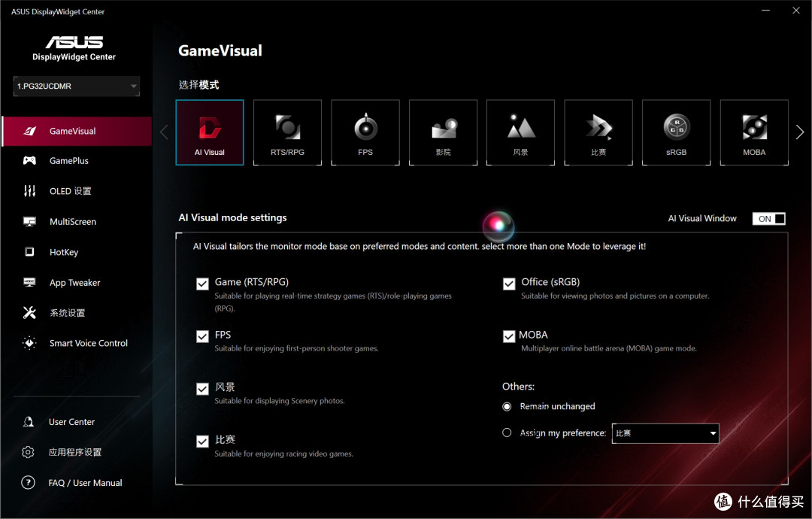Select the Assign my preference radio button
Viewport: 812px width, 519px height.
point(507,432)
